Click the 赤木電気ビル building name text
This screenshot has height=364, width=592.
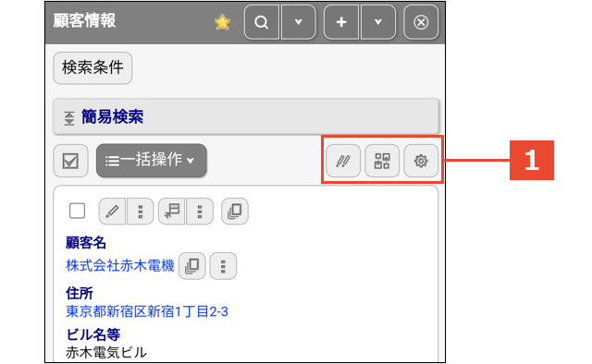coord(106,352)
